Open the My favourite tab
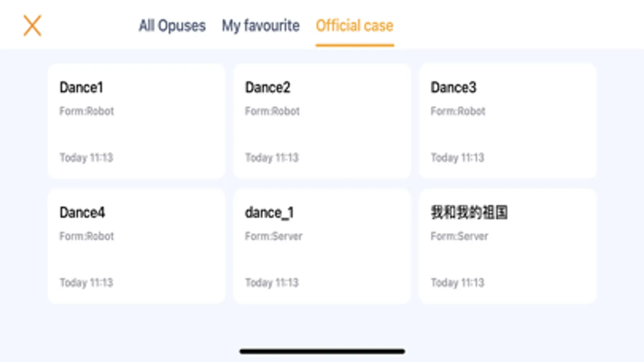Image resolution: width=644 pixels, height=362 pixels. pos(261,26)
